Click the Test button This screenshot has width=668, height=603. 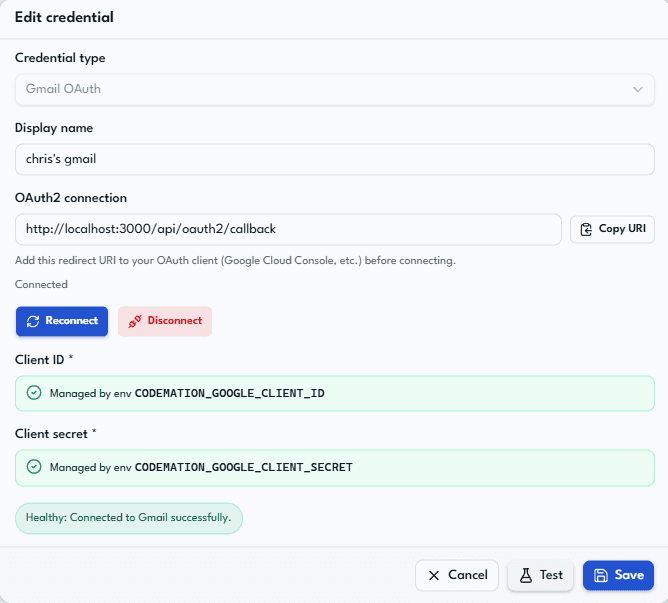(540, 575)
